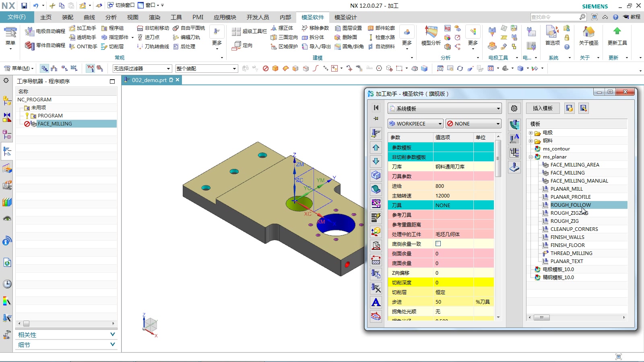Expand the 电极 template folder

[x=531, y=133]
